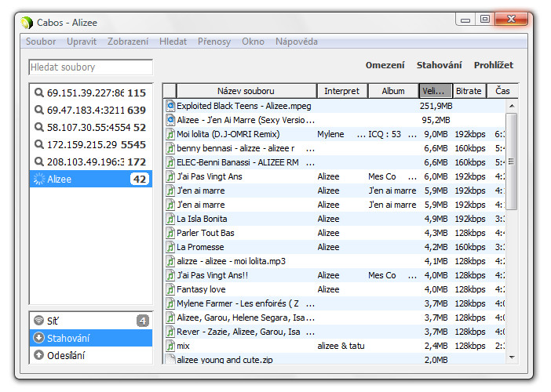This screenshot has height=392, width=551.
Task: Open the Přenosy menu
Action: pos(214,42)
